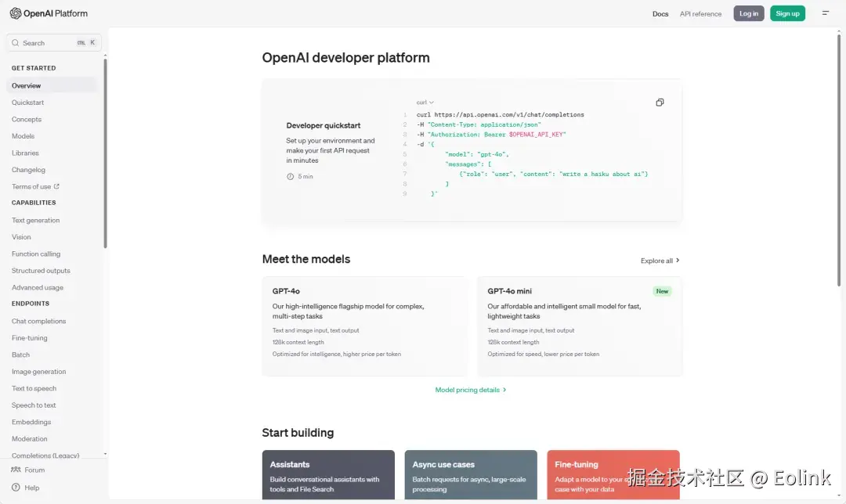Open Structured outputs page
846x504 pixels.
[x=41, y=271]
